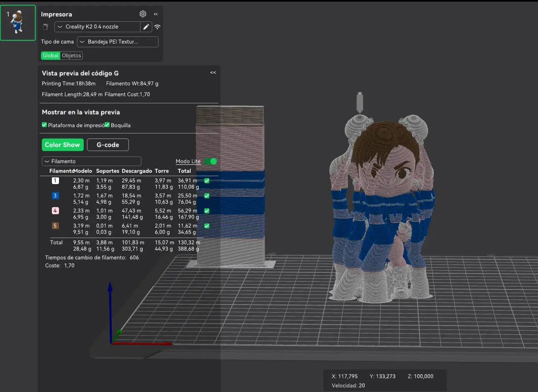This screenshot has width=538, height=392.
Task: Click the 36,91 m total for filament 1
Action: 187,181
